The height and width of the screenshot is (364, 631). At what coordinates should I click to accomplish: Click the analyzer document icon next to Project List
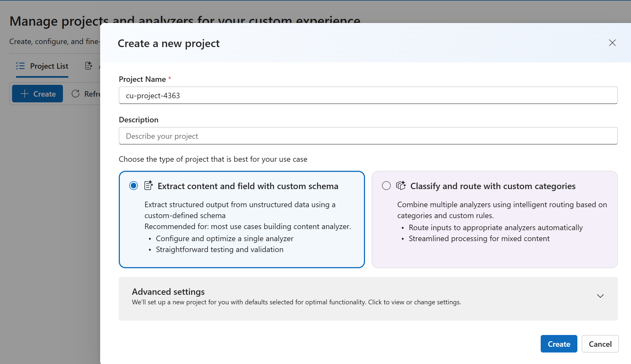point(89,66)
